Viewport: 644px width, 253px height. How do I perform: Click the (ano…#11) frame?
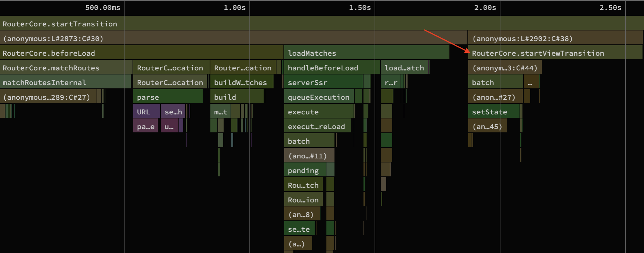tap(309, 155)
